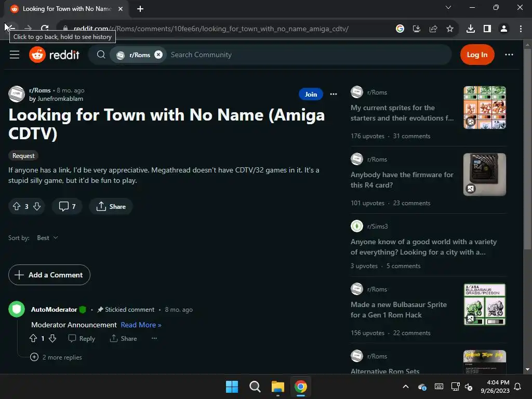Open Chrome three-dot menu
532x399 pixels.
click(x=521, y=29)
